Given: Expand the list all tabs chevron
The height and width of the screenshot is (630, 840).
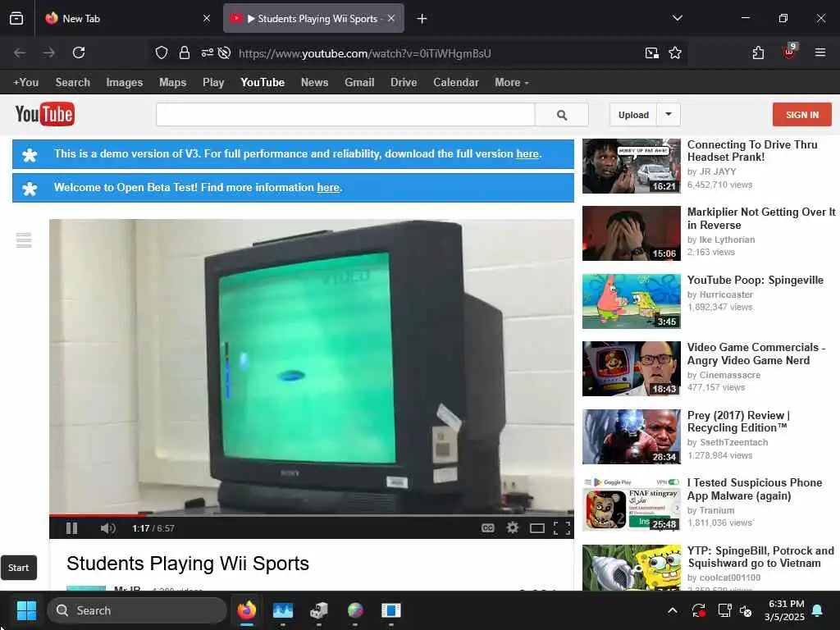Looking at the screenshot, I should pyautogui.click(x=677, y=19).
